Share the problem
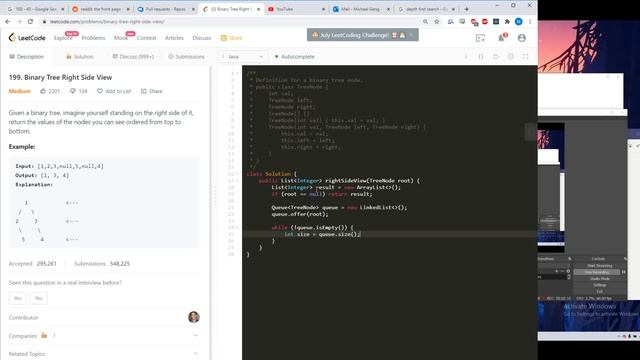 point(151,91)
